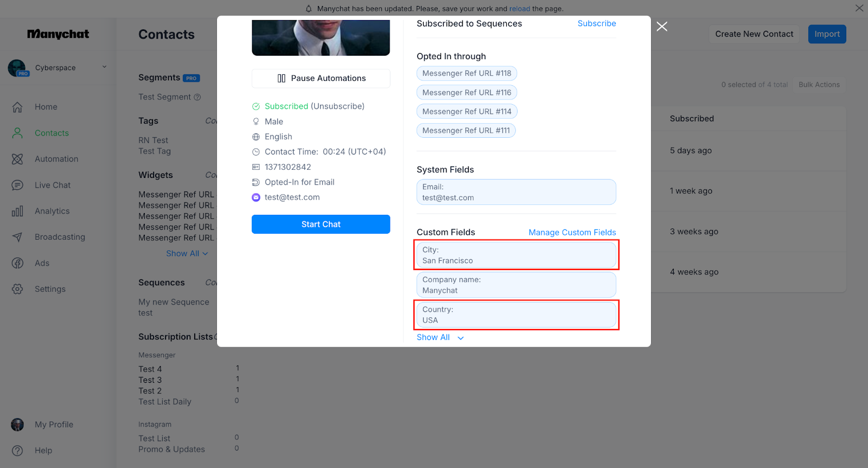Edit the City custom field
This screenshot has width=868, height=468.
[x=516, y=255]
